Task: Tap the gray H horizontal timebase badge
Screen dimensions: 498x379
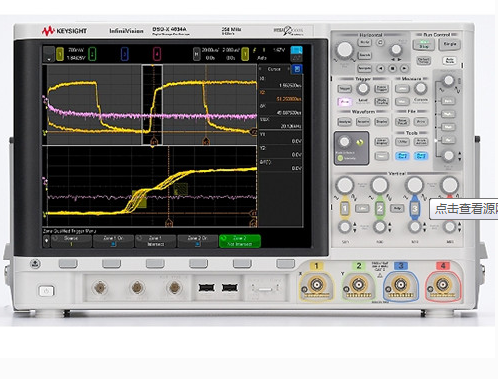Action: point(197,54)
